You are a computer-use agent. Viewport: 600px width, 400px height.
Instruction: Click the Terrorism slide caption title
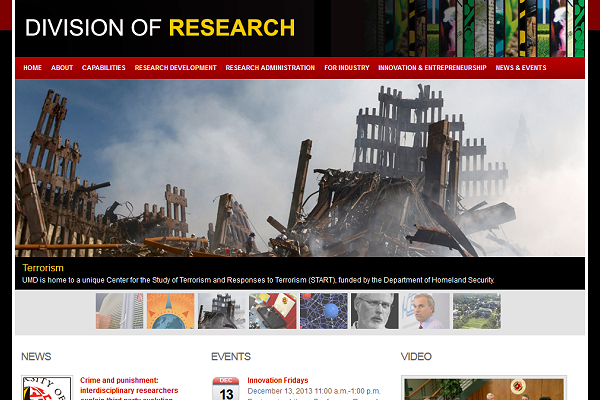click(x=43, y=268)
